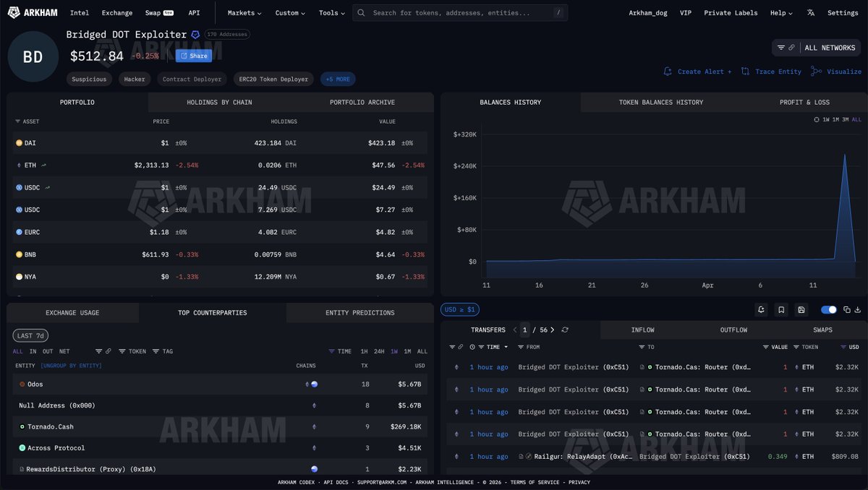Click the clock icon in TIME column header
868x490 pixels.
tap(472, 347)
